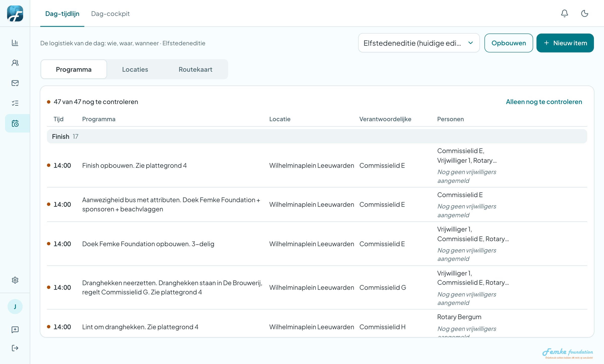Click 47 van 47 nog te controleren status
604x364 pixels.
[96, 102]
